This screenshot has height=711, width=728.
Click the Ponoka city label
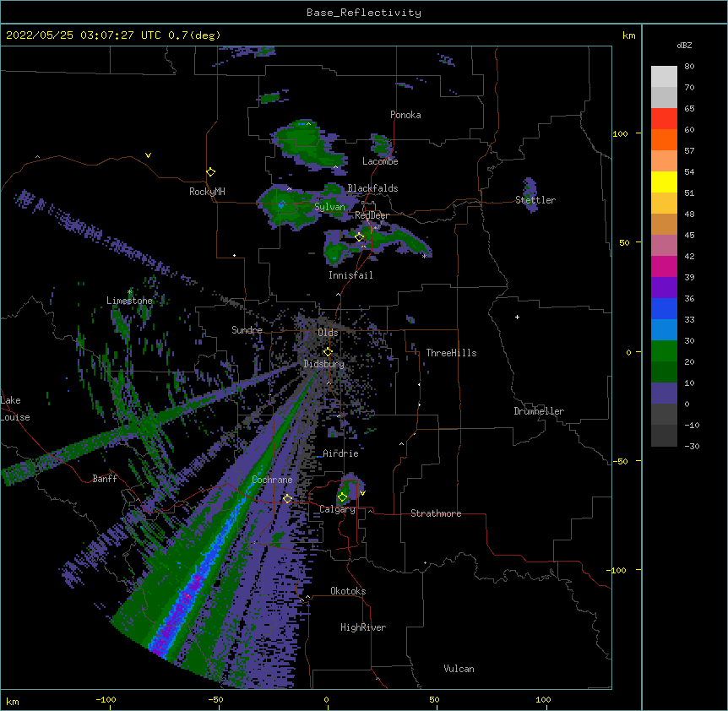pos(405,115)
